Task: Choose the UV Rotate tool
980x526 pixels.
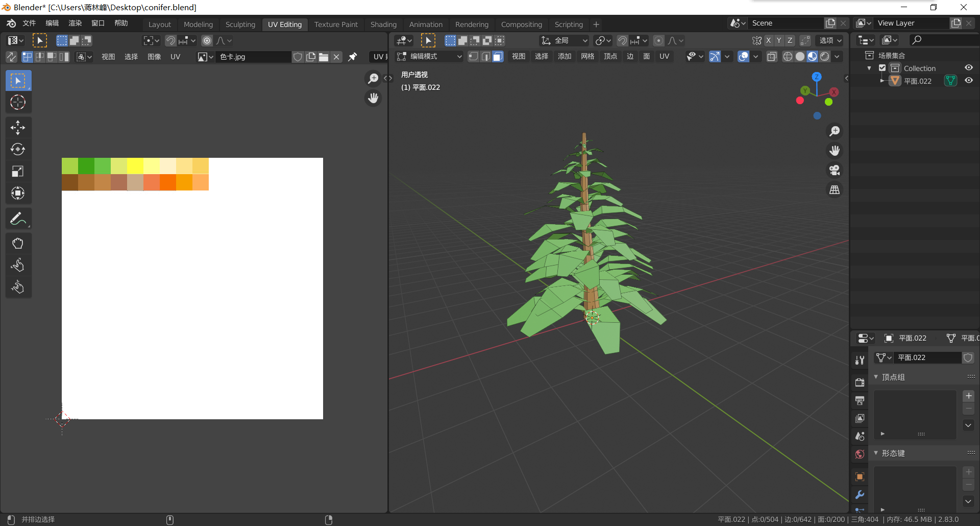Action: pyautogui.click(x=18, y=149)
